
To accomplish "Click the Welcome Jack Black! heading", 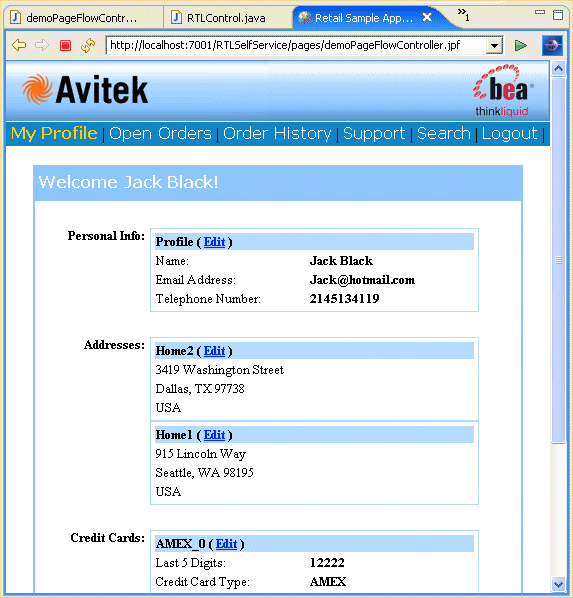I will coord(129,182).
